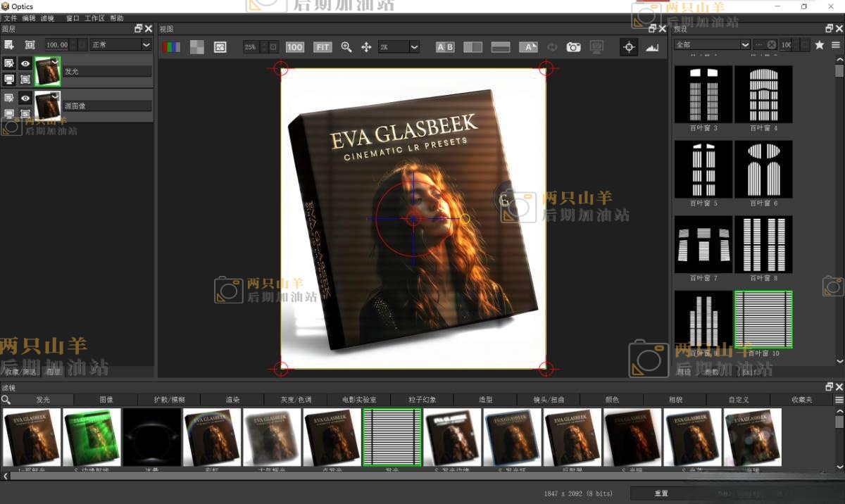Open the histogram display icon

pos(652,47)
